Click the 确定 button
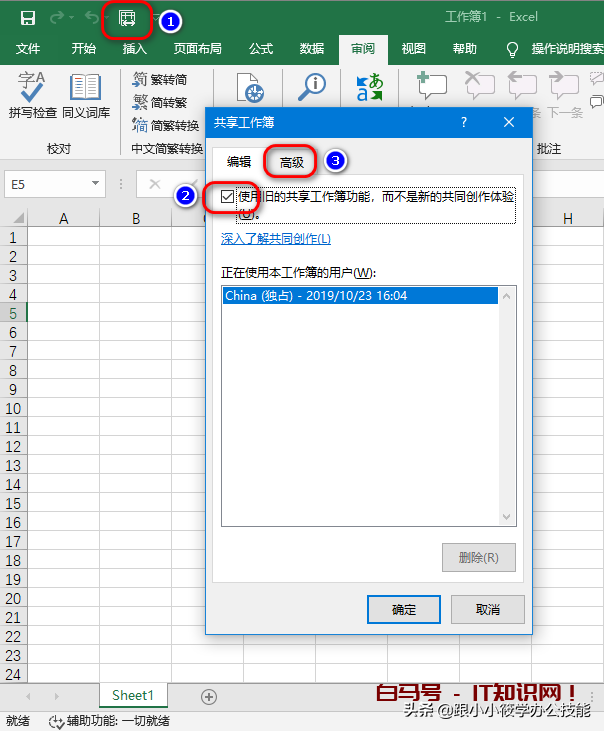The image size is (604, 731). click(404, 609)
